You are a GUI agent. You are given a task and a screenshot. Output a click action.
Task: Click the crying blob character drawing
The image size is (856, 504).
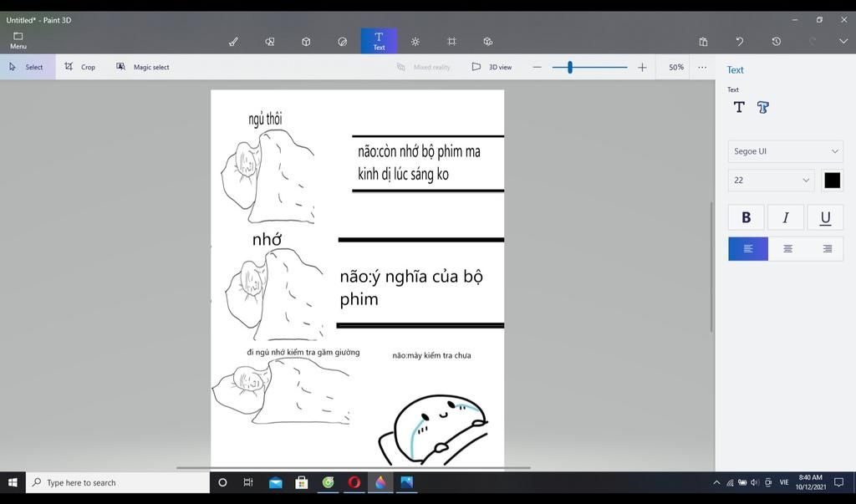coord(433,430)
